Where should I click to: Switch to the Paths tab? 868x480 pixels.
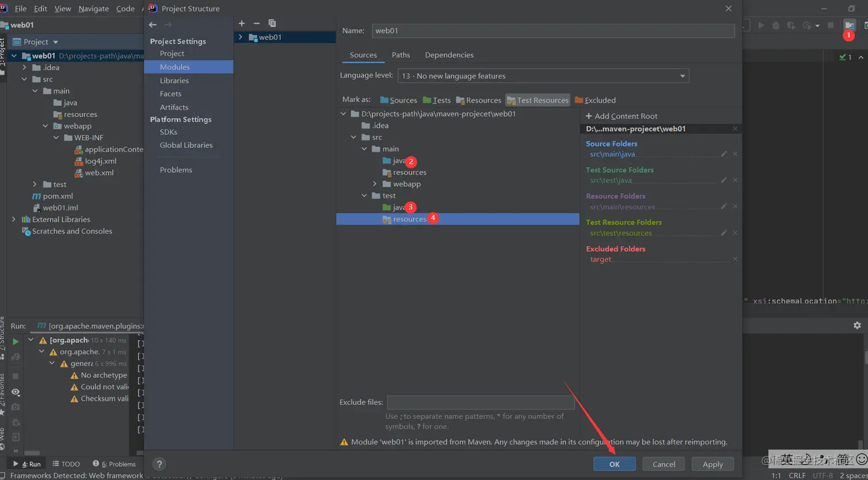point(401,55)
